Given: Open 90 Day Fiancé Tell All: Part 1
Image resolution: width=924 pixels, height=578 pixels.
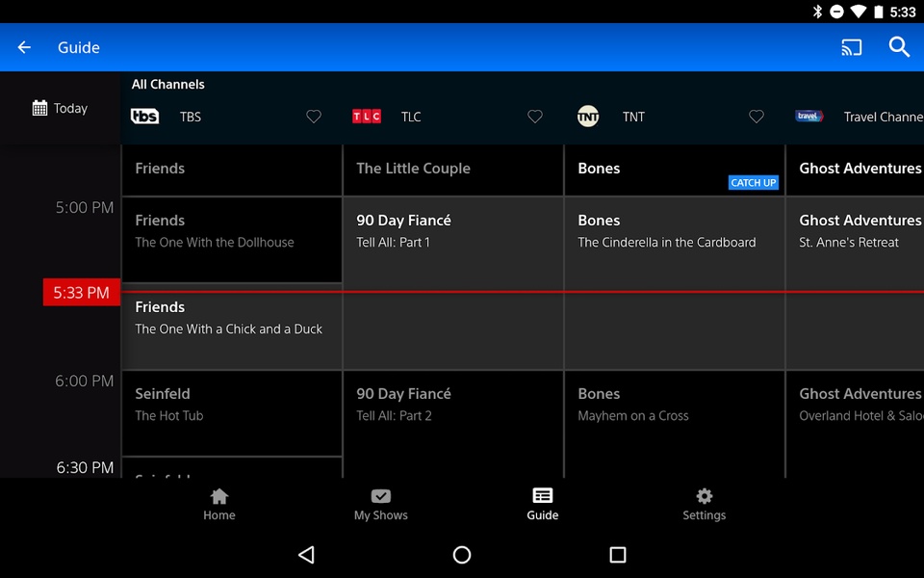Looking at the screenshot, I should 453,283.
